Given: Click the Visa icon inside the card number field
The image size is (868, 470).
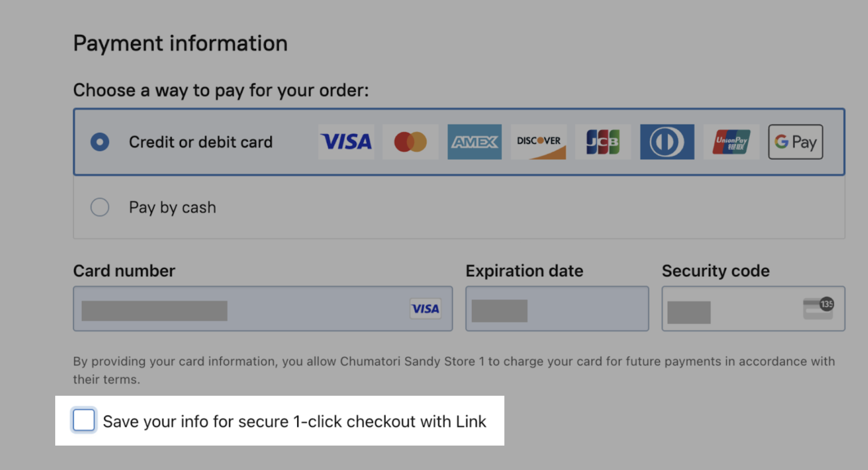Looking at the screenshot, I should pos(425,309).
